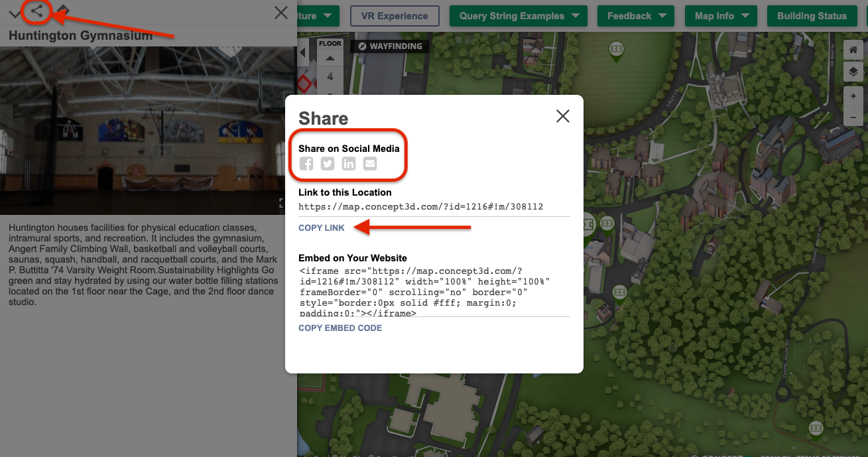Open the VR Experience tab
Viewport: 868px width, 457px height.
click(x=395, y=15)
